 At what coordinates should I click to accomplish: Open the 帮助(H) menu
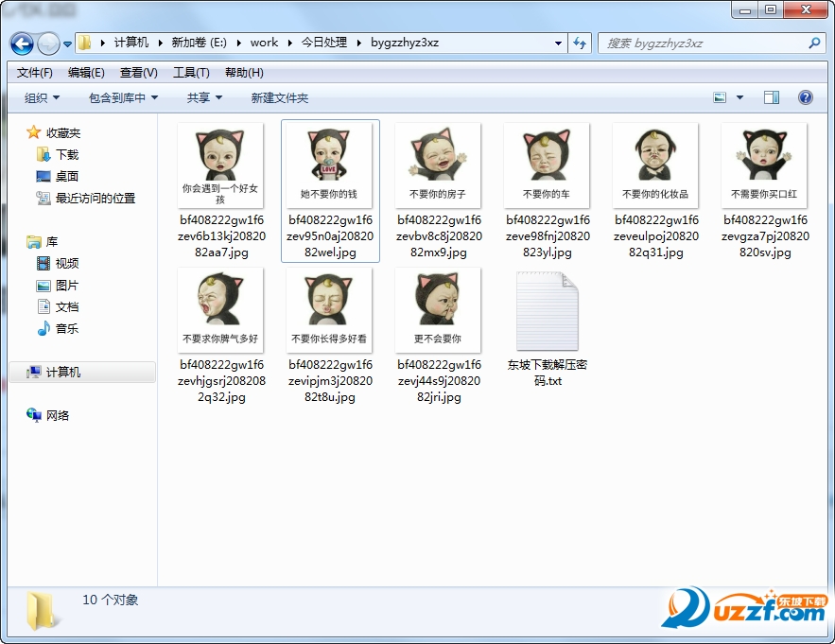coord(244,73)
